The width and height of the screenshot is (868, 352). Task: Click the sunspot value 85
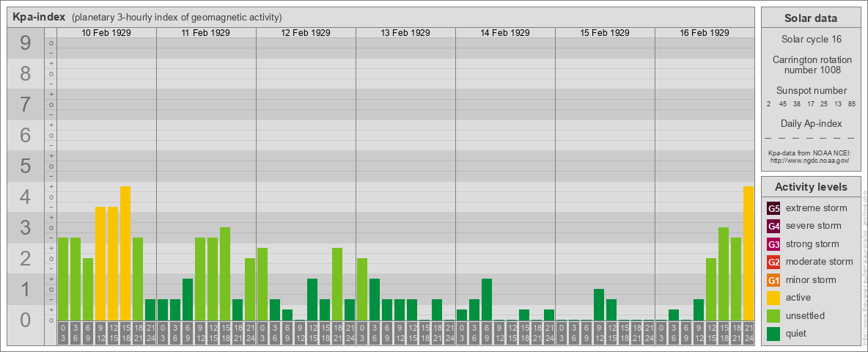coord(851,104)
